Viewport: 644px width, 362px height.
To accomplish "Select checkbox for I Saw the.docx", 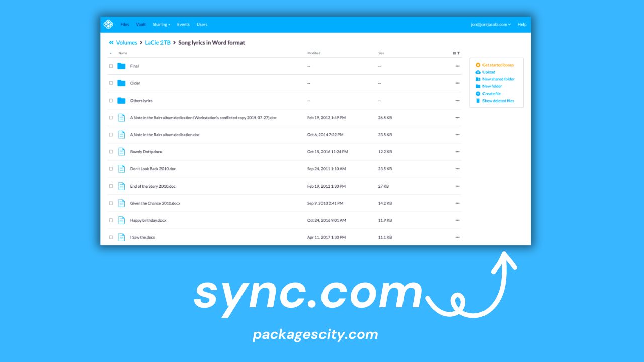I will click(x=111, y=237).
